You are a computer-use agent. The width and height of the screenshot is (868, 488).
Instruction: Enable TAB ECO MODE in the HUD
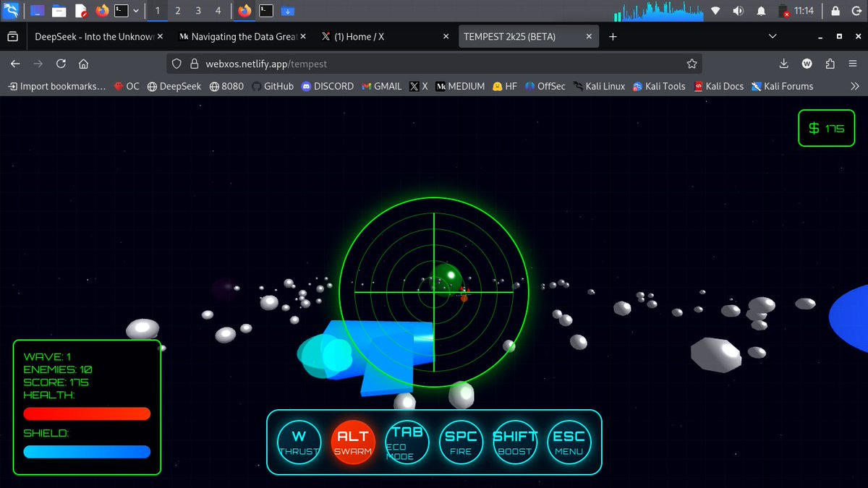coord(407,442)
